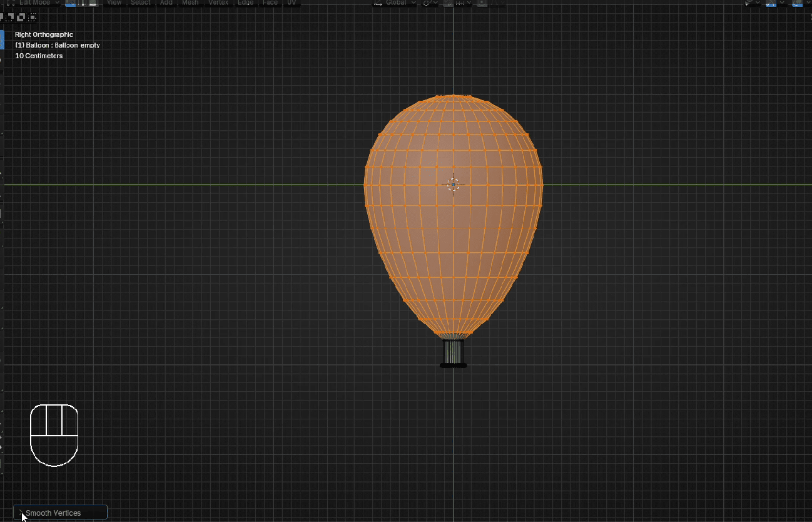Expand the Smooth Vertices operator panel
This screenshot has width=812, height=522.
(x=21, y=513)
